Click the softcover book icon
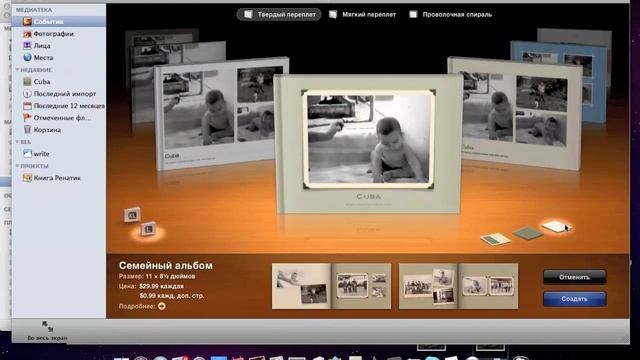640x360 pixels. click(x=333, y=14)
